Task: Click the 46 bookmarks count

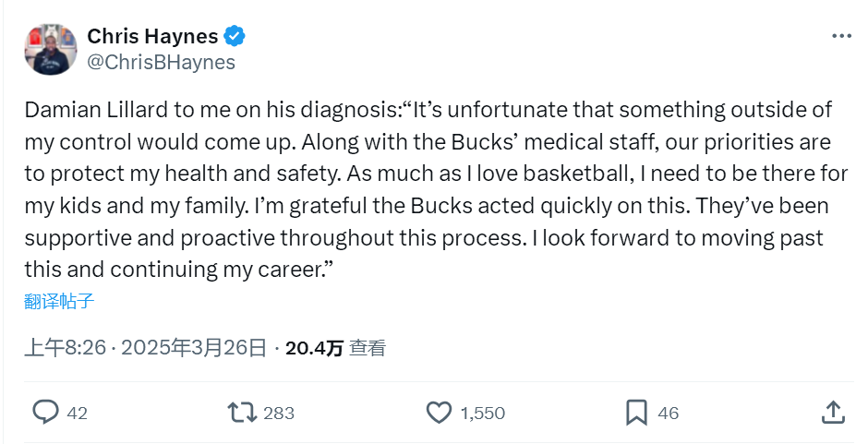Action: [x=668, y=413]
